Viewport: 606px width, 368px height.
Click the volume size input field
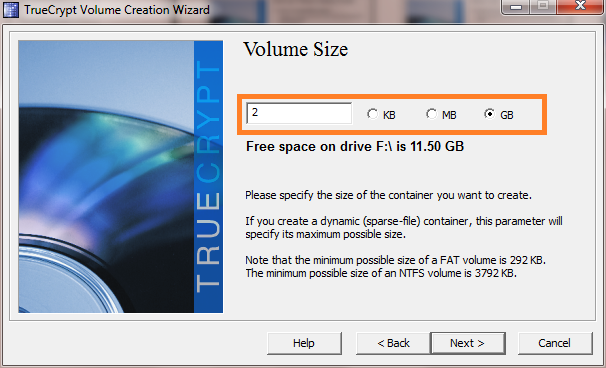(x=299, y=113)
